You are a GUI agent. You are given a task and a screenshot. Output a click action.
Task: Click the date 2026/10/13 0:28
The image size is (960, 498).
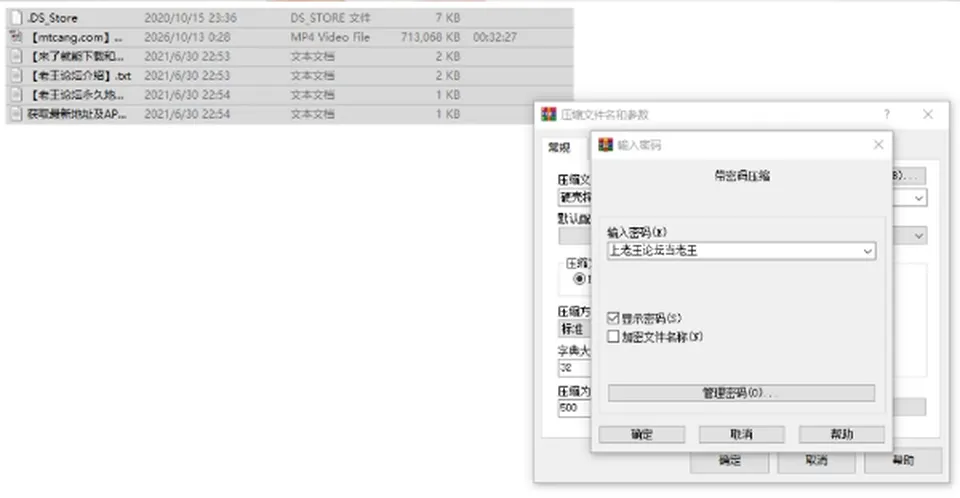click(187, 37)
